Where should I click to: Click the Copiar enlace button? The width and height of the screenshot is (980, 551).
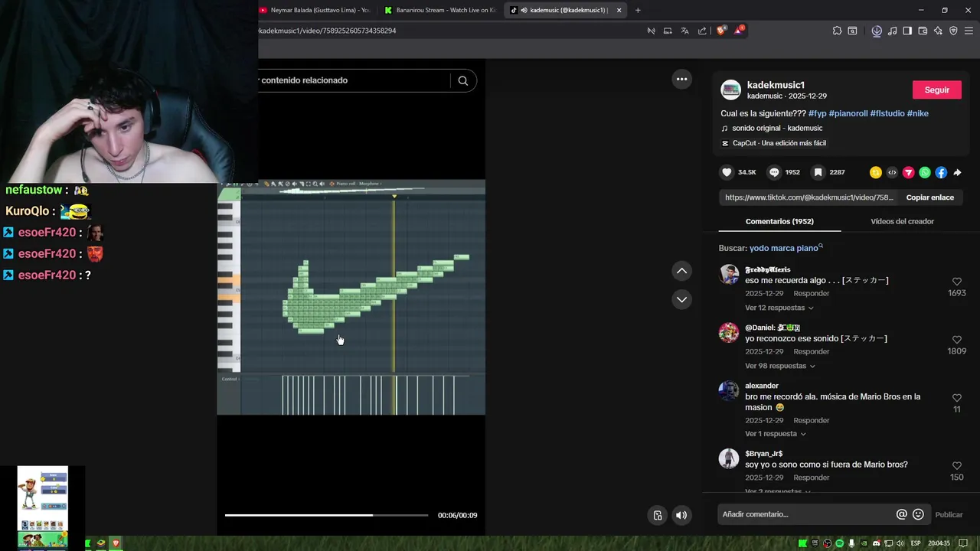[x=929, y=197]
